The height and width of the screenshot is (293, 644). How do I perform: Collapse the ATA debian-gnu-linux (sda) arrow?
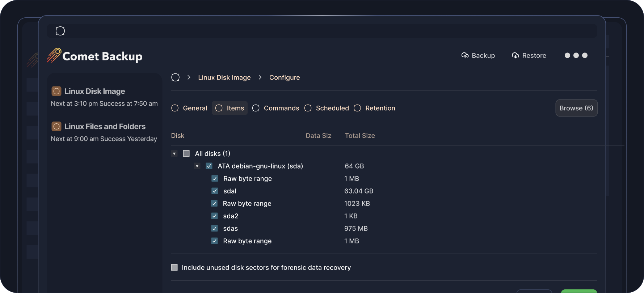197,166
